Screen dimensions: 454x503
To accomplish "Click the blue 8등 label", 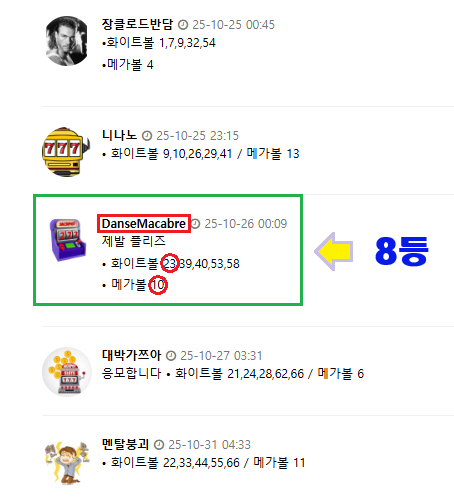I will [402, 251].
